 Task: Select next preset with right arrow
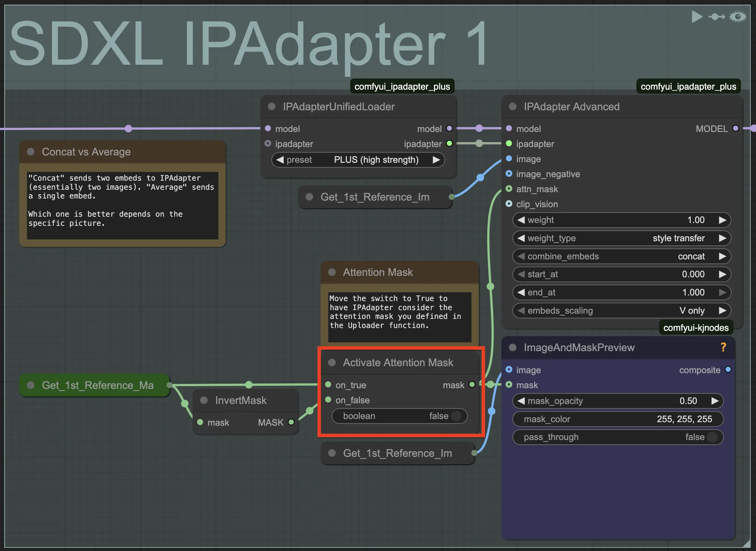pyautogui.click(x=436, y=160)
